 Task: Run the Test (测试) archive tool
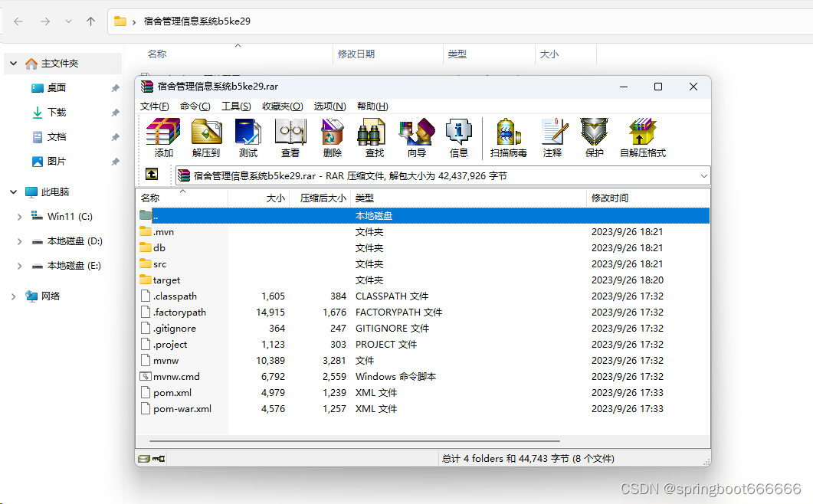pyautogui.click(x=248, y=137)
